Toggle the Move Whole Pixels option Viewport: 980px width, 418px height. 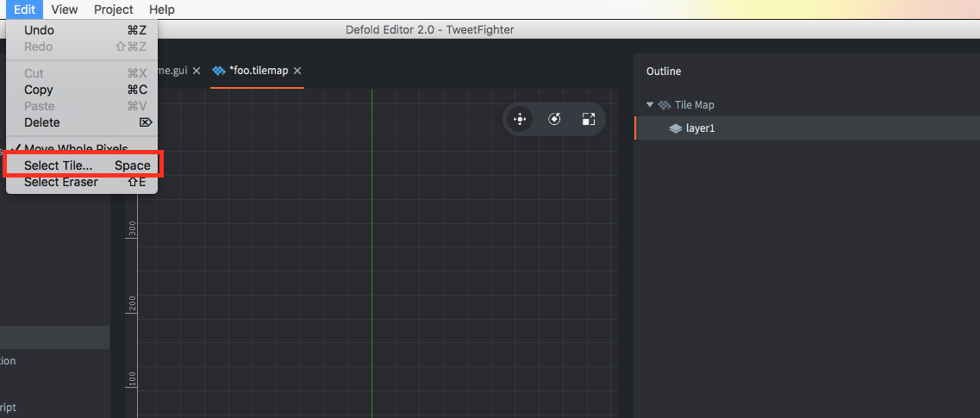[82, 149]
